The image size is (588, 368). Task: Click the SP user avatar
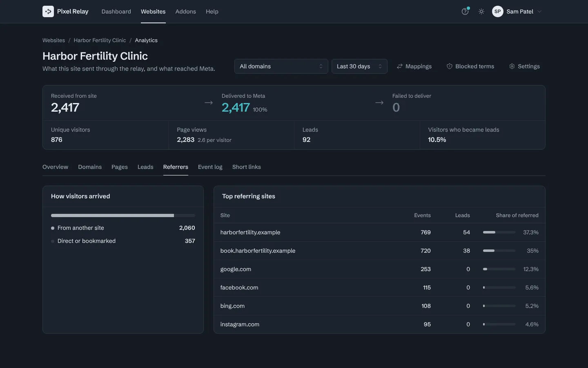click(x=497, y=11)
